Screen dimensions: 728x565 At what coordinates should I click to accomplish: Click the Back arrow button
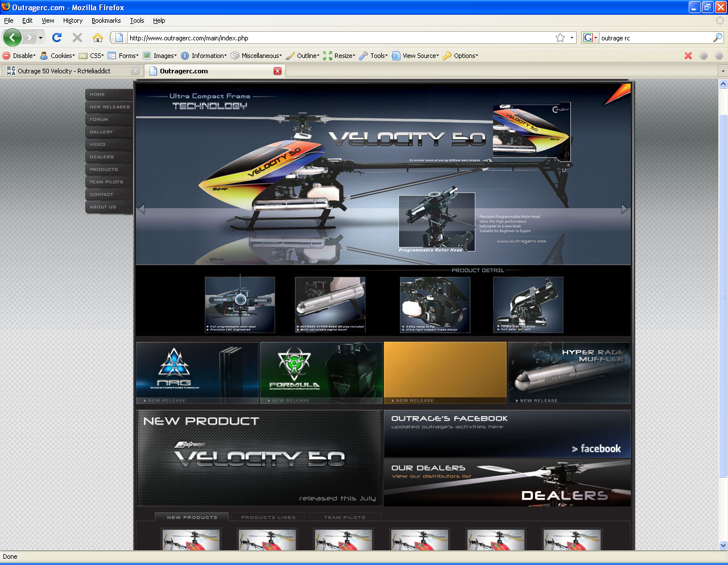(13, 38)
